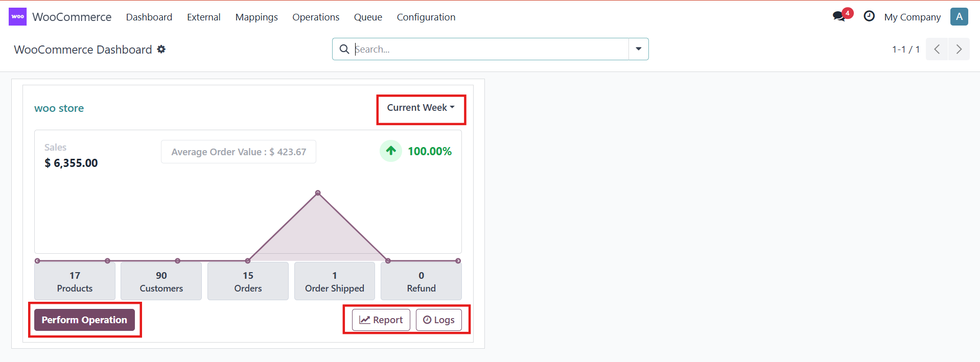Click the search magnifier icon
This screenshot has height=362, width=980.
344,49
